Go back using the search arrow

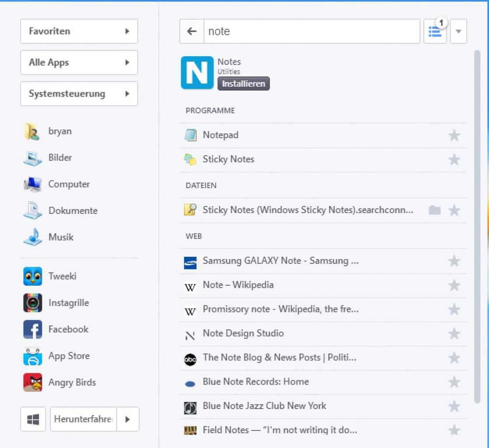point(192,31)
